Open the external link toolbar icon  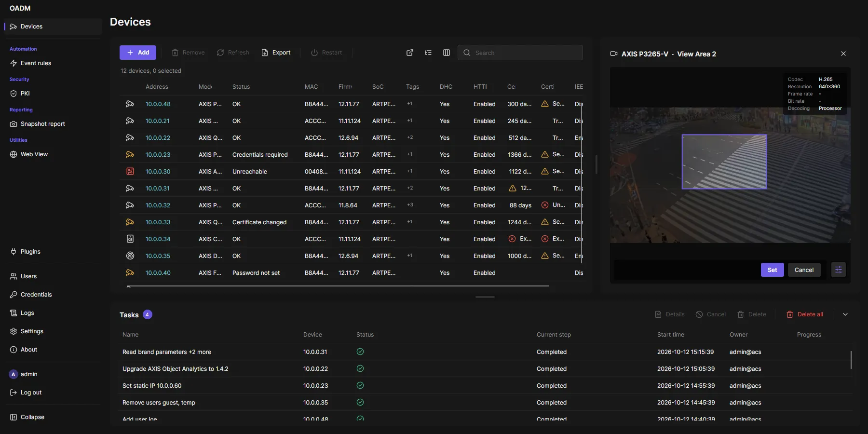pos(410,53)
